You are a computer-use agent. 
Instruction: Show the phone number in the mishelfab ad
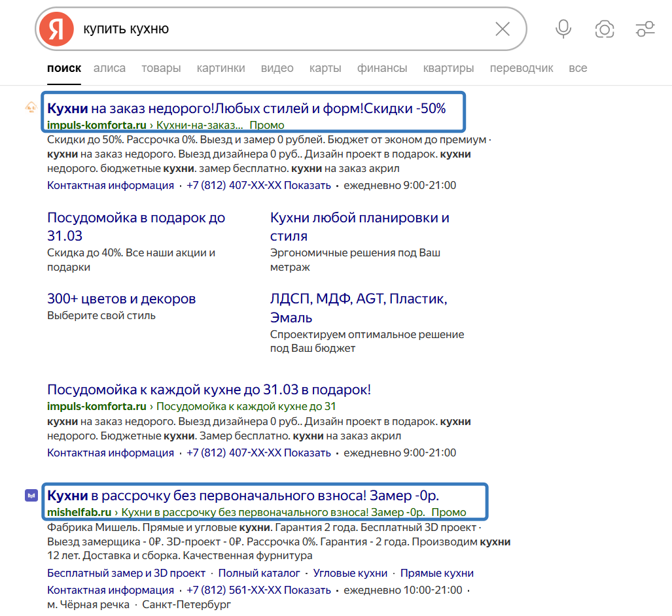[307, 589]
